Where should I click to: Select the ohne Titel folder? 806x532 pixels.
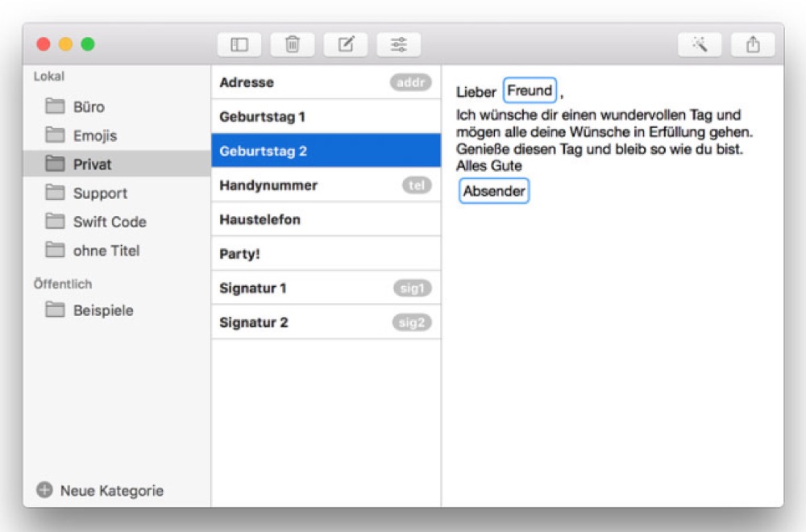[x=106, y=251]
